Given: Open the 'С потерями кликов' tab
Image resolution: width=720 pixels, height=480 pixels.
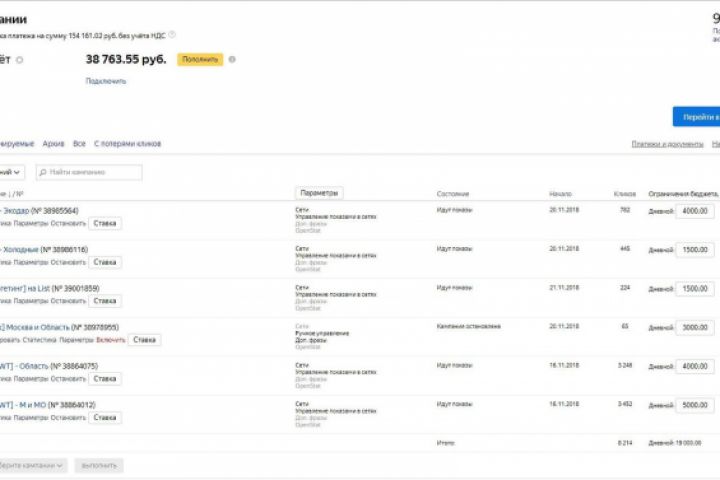Looking at the screenshot, I should (127, 144).
